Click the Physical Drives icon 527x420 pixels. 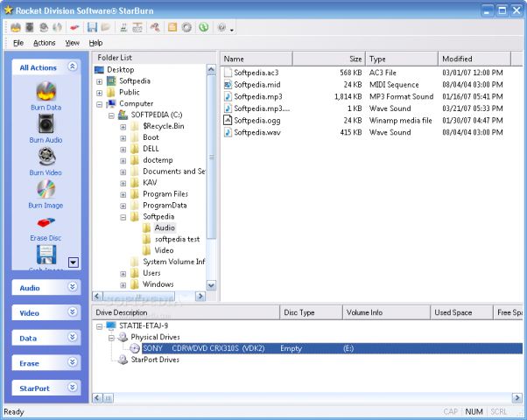123,337
